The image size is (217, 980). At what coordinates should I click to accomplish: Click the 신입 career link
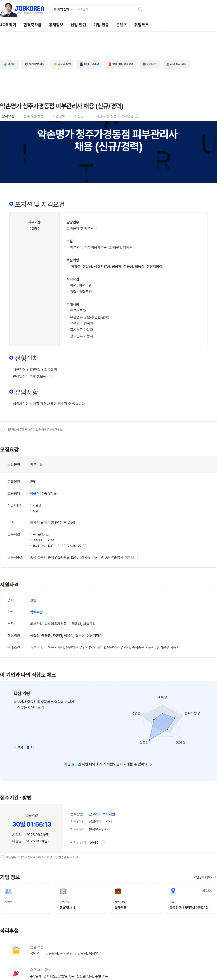33,600
